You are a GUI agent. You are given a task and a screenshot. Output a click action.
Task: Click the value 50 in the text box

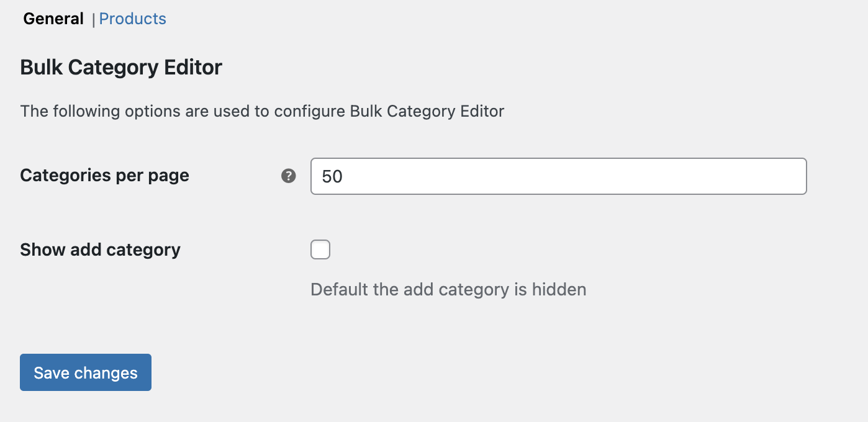click(x=332, y=176)
